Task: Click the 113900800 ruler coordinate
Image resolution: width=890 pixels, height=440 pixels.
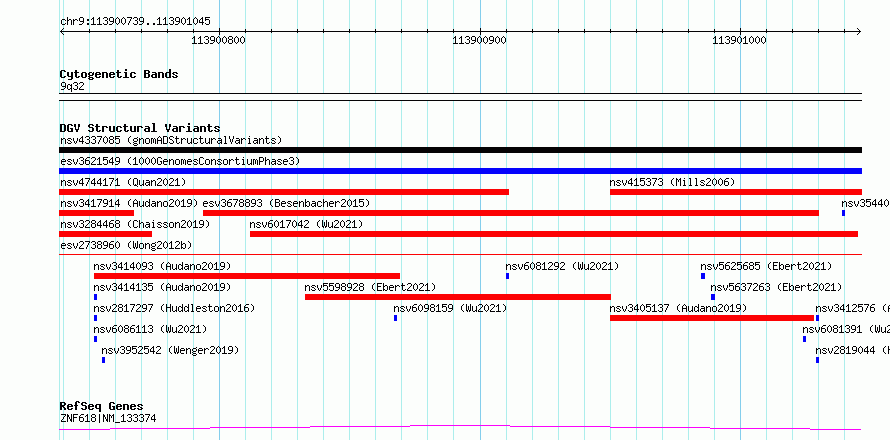Action: tap(219, 40)
